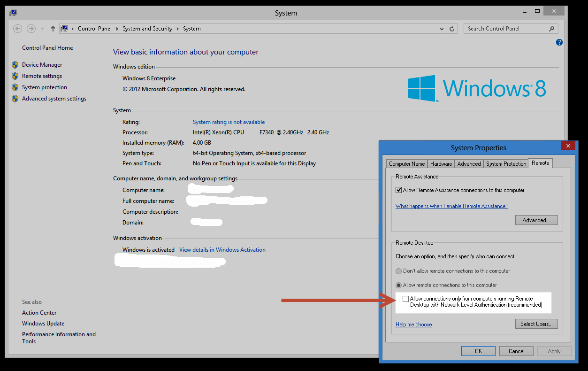Open the System Protection tab
588x371 pixels.
coord(505,163)
